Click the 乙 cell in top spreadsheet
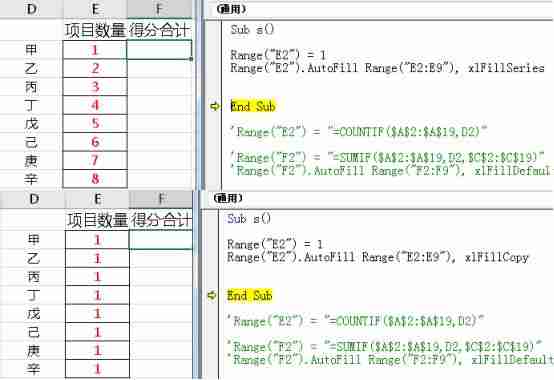 pos(31,68)
